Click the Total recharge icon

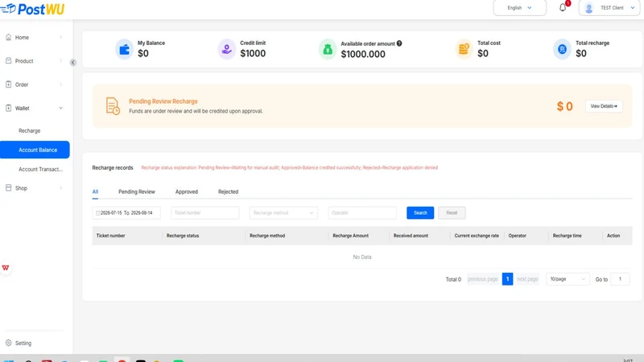point(562,49)
